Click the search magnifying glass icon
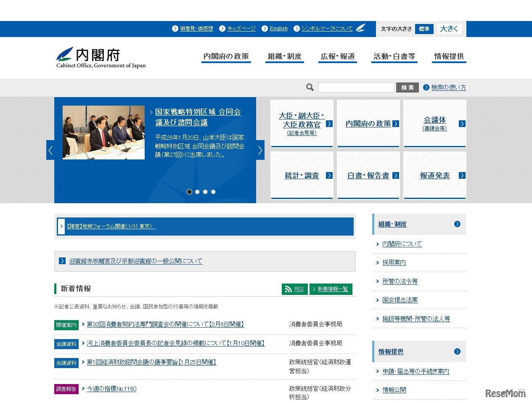532x403 pixels. pos(310,87)
